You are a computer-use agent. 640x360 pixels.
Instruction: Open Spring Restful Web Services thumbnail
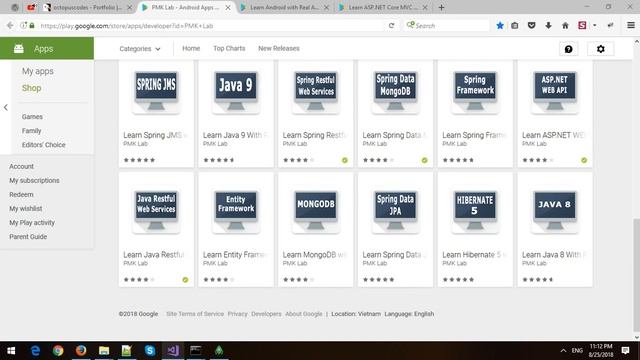tap(316, 91)
